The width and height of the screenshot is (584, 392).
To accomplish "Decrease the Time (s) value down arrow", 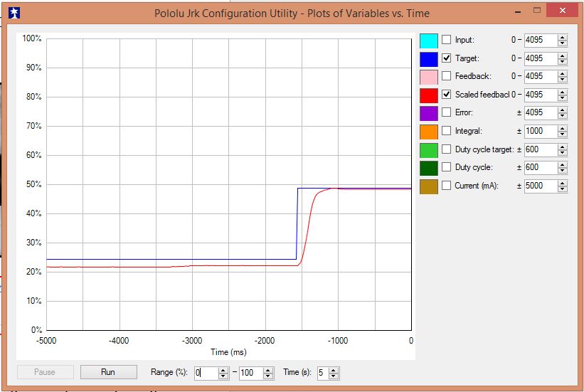I will pos(334,376).
